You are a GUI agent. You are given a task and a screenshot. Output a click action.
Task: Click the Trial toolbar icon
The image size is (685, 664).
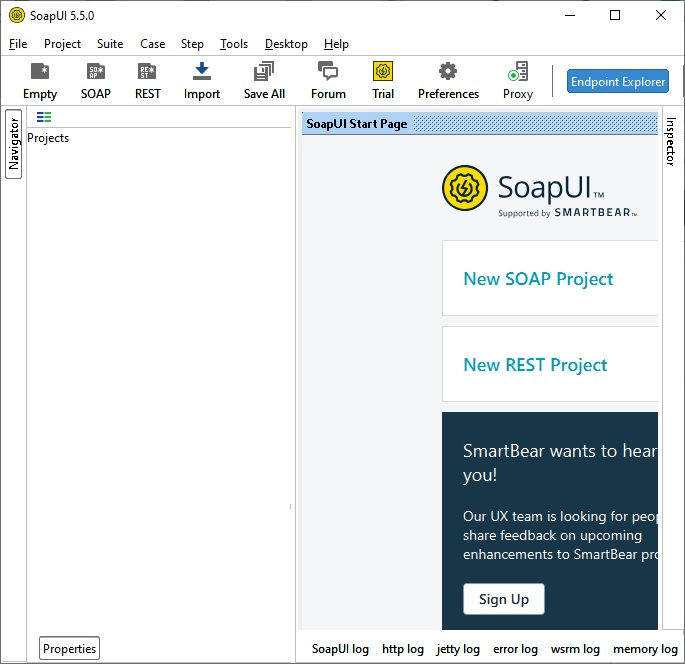[x=383, y=81]
